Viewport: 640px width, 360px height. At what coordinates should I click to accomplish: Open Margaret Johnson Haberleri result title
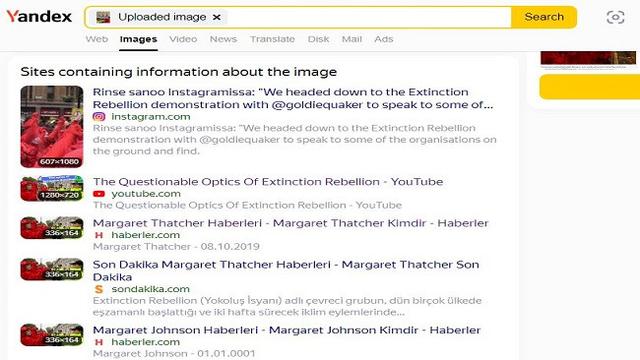[287, 330]
